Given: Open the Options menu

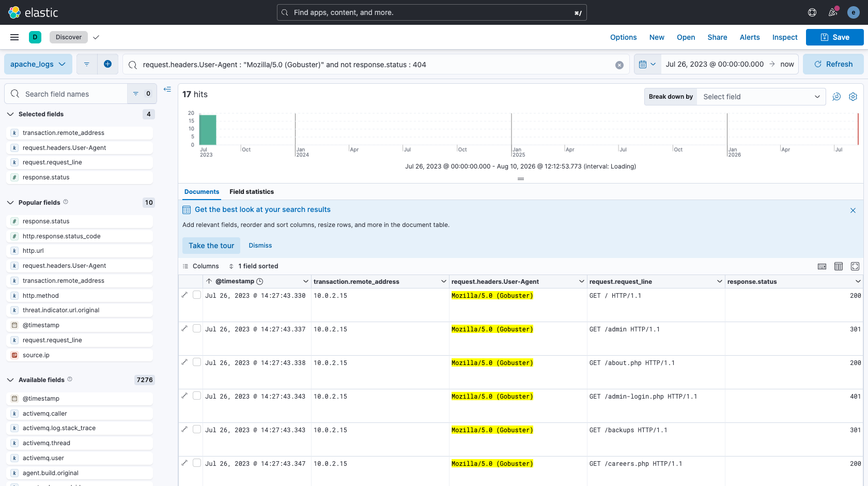Looking at the screenshot, I should pos(623,37).
